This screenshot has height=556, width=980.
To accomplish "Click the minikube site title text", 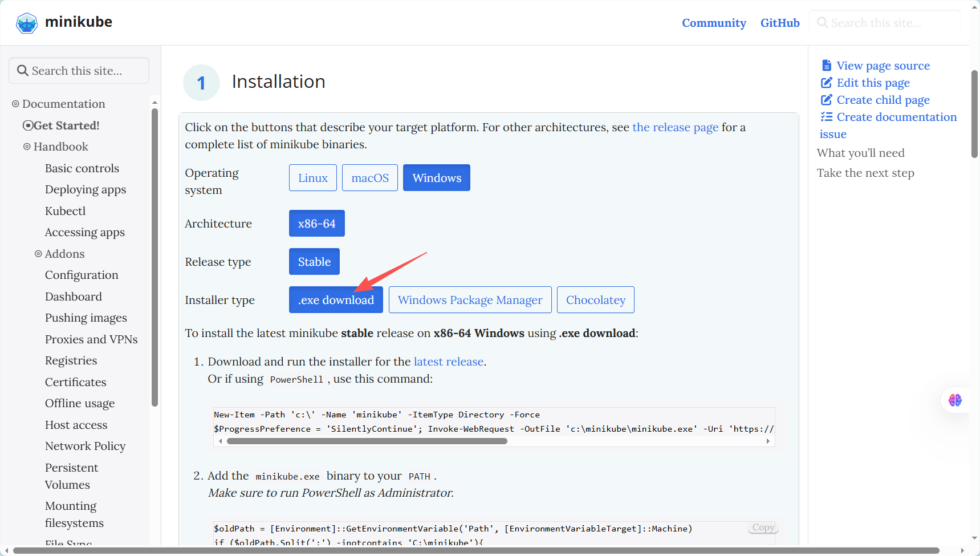I will pyautogui.click(x=79, y=22).
